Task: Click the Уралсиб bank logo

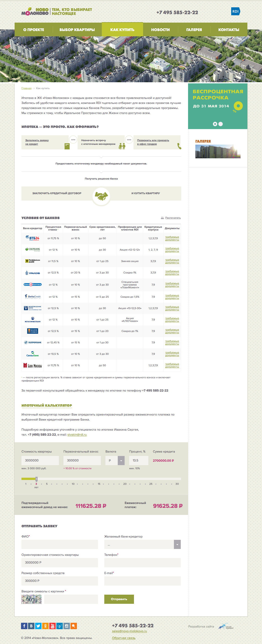Action: pos(33,273)
